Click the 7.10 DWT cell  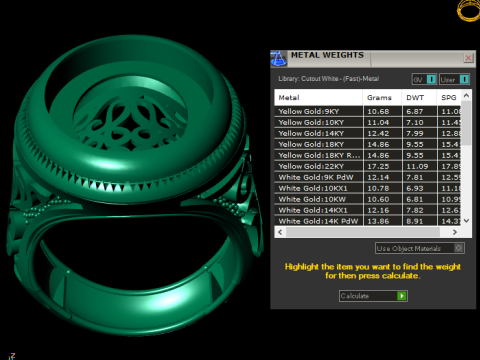click(x=419, y=122)
